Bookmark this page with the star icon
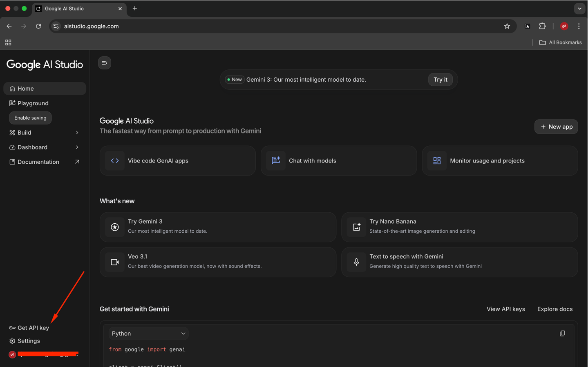The width and height of the screenshot is (588, 367). click(507, 26)
